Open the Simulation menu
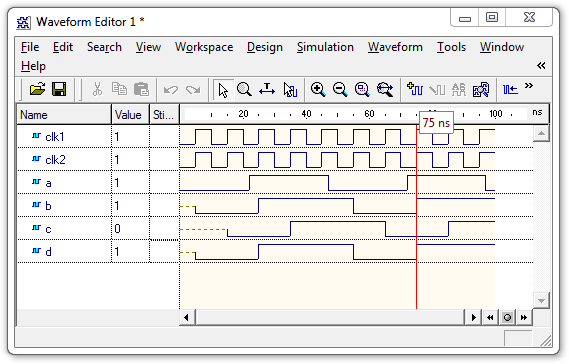The width and height of the screenshot is (569, 364). click(325, 47)
